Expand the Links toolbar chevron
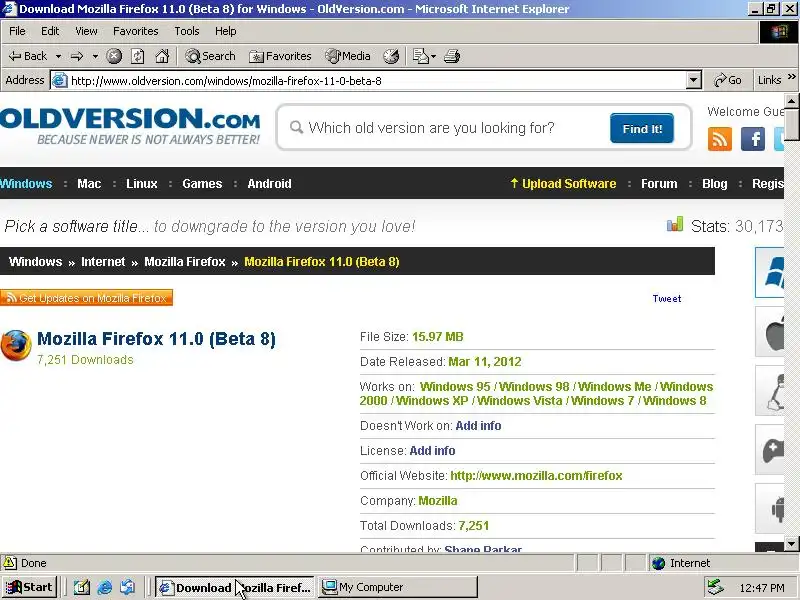800x600 pixels. 792,77
